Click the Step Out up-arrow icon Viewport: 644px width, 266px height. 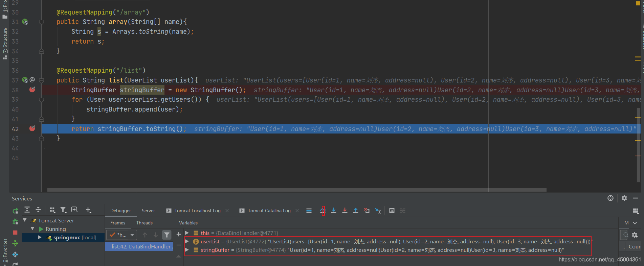coord(356,211)
